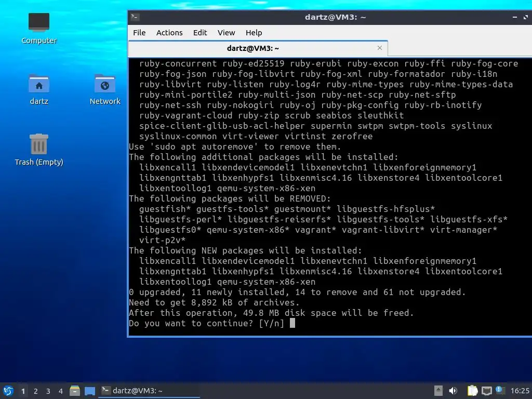Switch to workspace 1 in the pager
532x399 pixels.
coord(23,391)
